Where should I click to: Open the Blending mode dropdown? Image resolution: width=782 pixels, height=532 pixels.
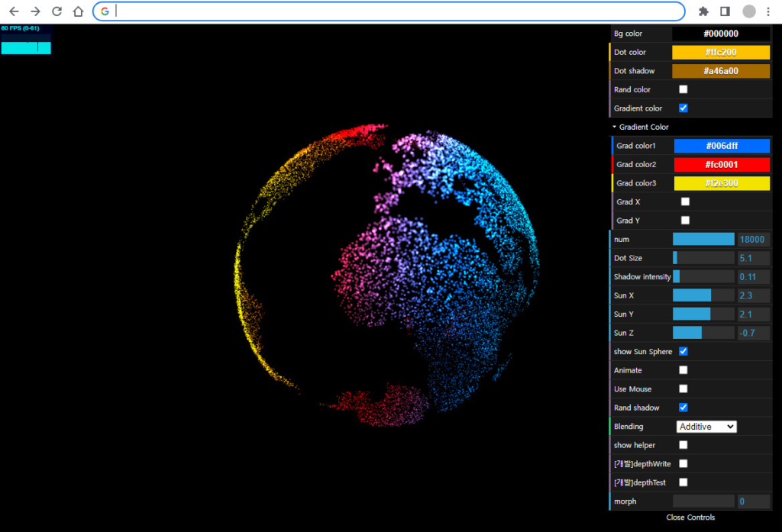[x=706, y=427]
